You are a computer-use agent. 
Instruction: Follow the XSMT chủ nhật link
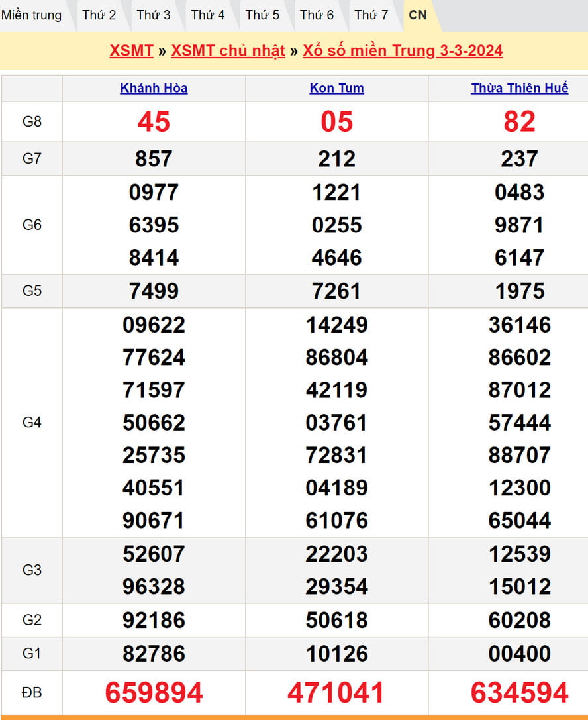click(x=228, y=51)
